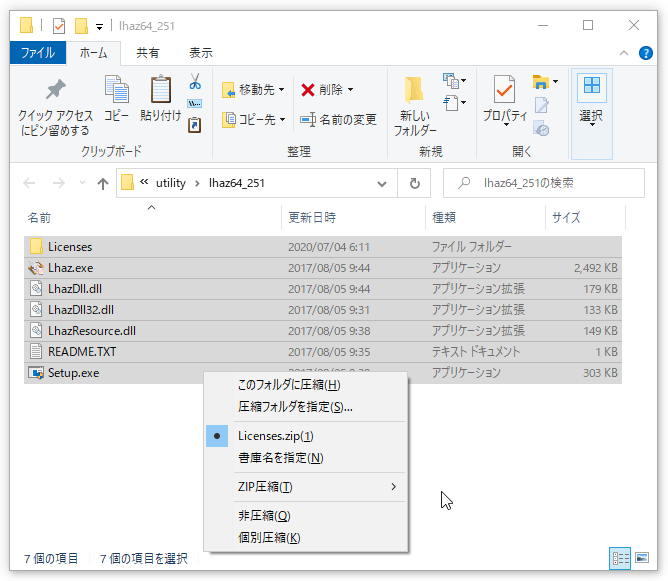This screenshot has height=581, width=668.
Task: Expand the ZIP圧縮(T) submenu arrow
Action: (x=394, y=486)
